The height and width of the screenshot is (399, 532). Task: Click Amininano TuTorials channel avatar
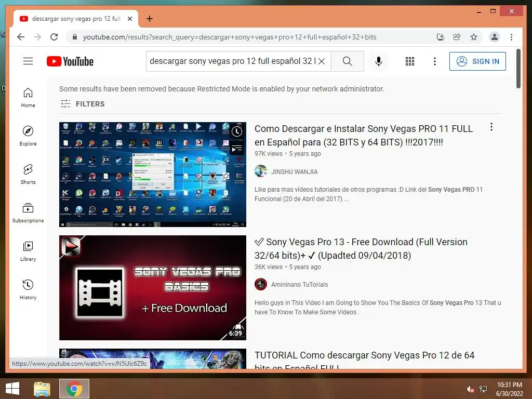pos(261,284)
